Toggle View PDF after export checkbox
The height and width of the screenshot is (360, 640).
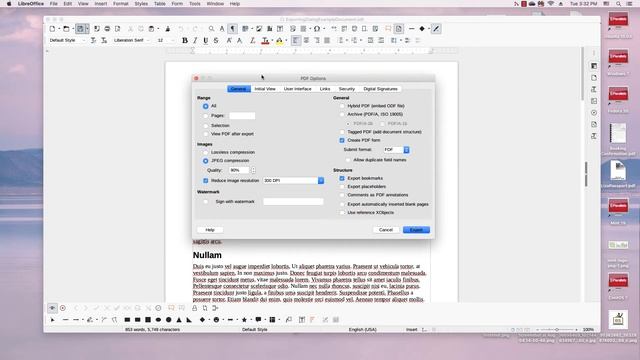[x=206, y=134]
